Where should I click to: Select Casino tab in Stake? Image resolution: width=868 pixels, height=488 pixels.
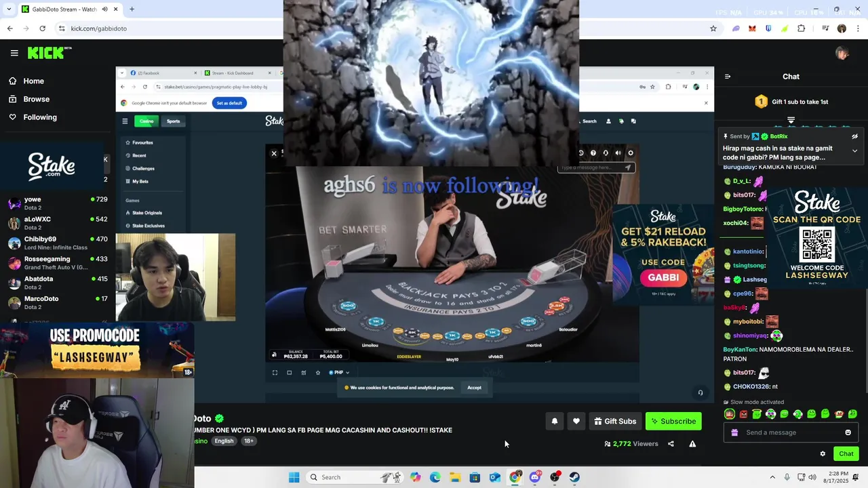(146, 121)
